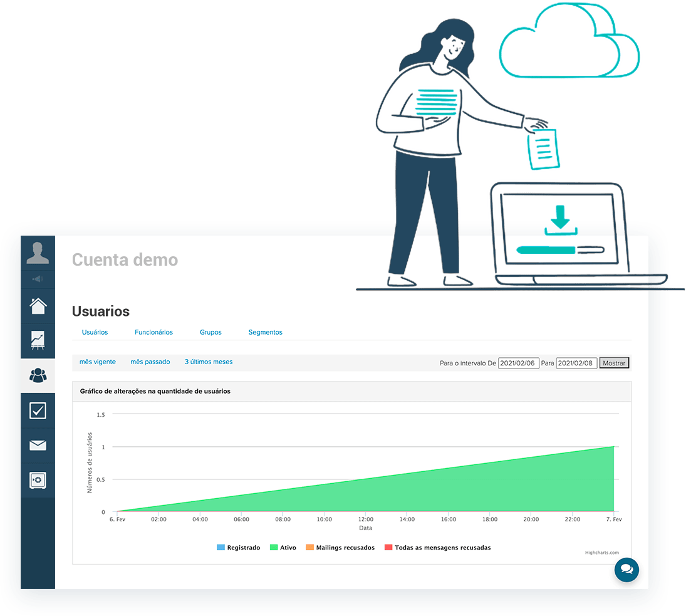This screenshot has height=616, width=686.
Task: Click the Highcharts.com credit link
Action: coord(602,553)
